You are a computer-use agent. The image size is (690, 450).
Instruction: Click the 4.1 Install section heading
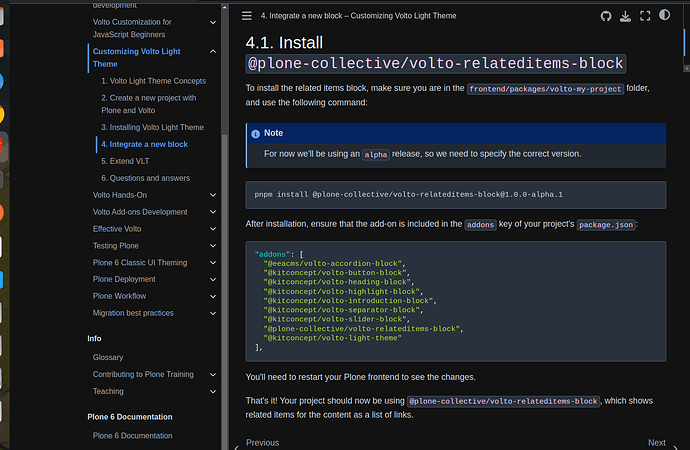[436, 53]
